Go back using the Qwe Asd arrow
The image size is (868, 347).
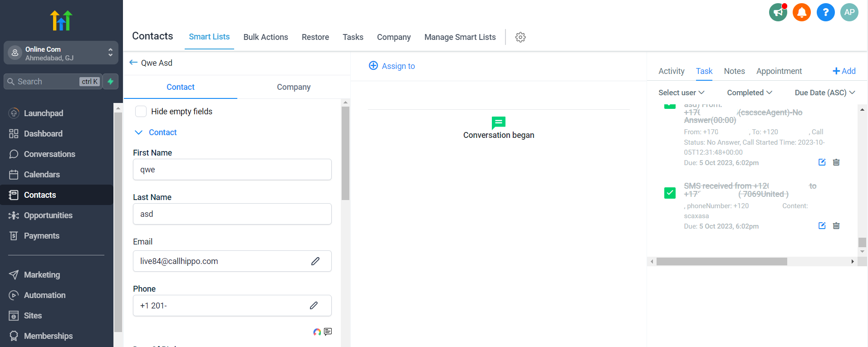[x=133, y=63]
